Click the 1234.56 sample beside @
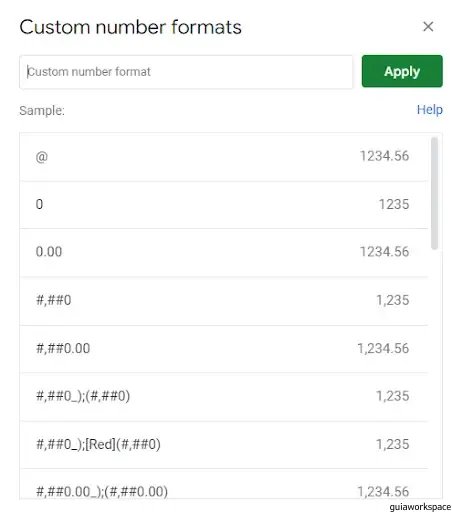Image resolution: width=452 pixels, height=512 pixels. point(384,156)
